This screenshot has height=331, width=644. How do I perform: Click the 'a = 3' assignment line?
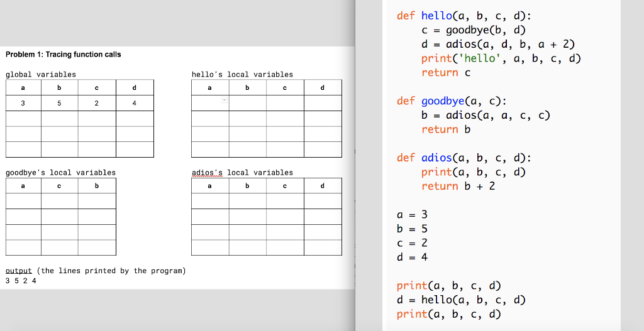pos(412,215)
